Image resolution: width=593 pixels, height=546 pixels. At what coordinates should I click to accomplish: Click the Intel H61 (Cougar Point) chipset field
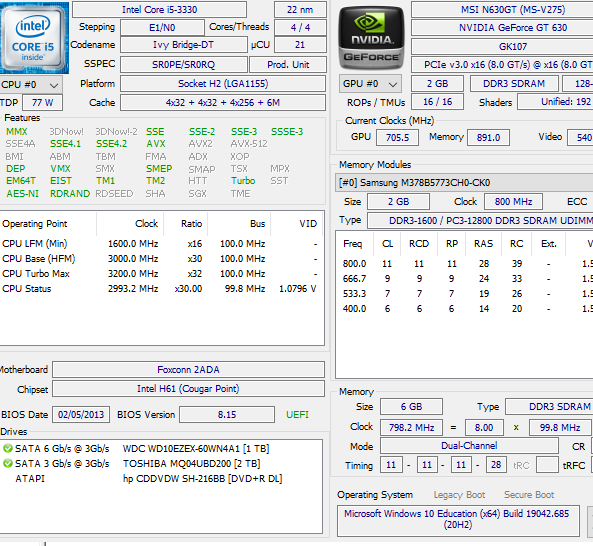(188, 389)
